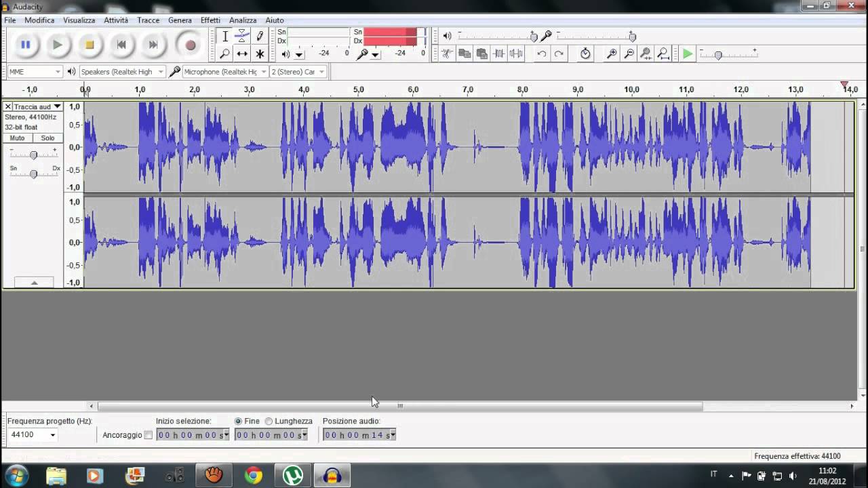Close the track with X button
Screen dimensions: 868x488
[x=8, y=106]
